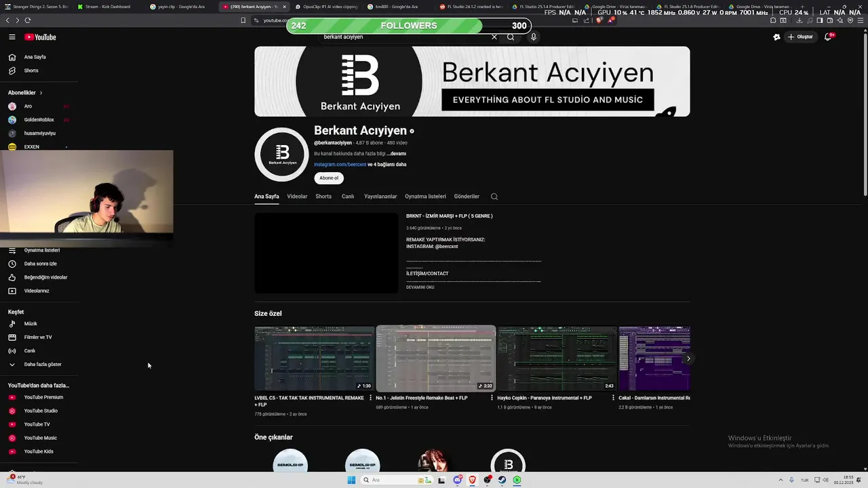Open options menu for Hayko Cepkin video
868x488 pixels.
pos(613,398)
